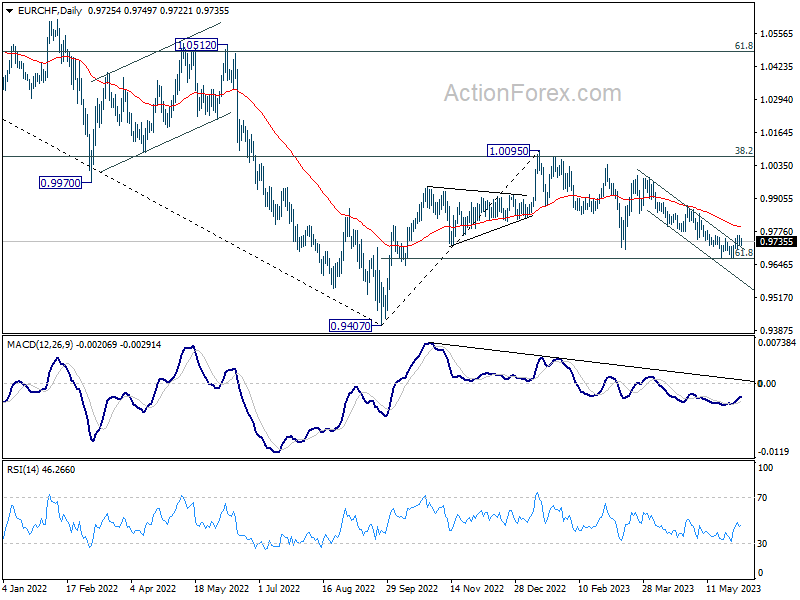The width and height of the screenshot is (800, 600).
Task: Click the current price tag 0.97355
Action: tap(776, 242)
